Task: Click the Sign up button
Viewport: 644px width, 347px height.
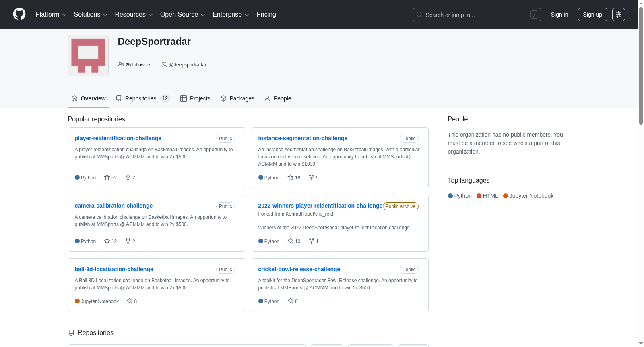Action: pos(592,15)
